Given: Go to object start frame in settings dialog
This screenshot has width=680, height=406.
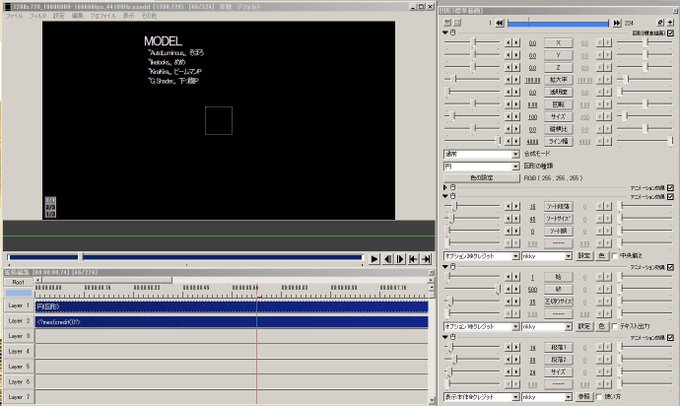Looking at the screenshot, I should point(500,23).
